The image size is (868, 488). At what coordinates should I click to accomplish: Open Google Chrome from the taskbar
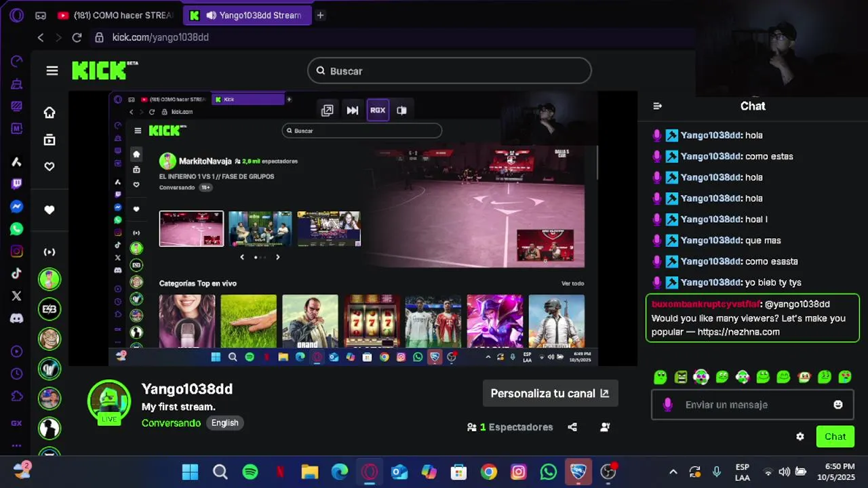point(489,472)
